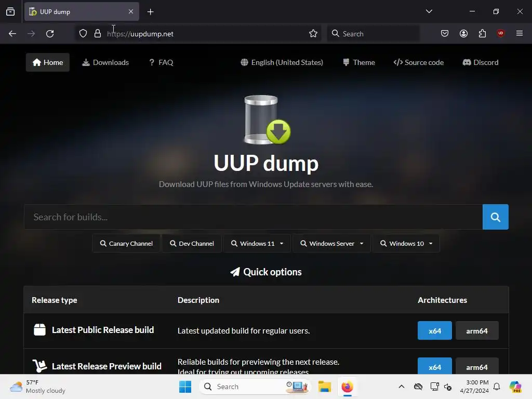Viewport: 532px width, 399px height.
Task: Select x64 for Latest Release Preview build
Action: [435, 366]
